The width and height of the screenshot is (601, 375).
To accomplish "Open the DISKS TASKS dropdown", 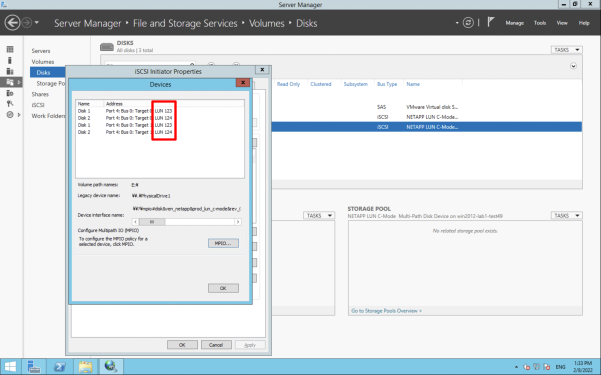I will tap(567, 50).
